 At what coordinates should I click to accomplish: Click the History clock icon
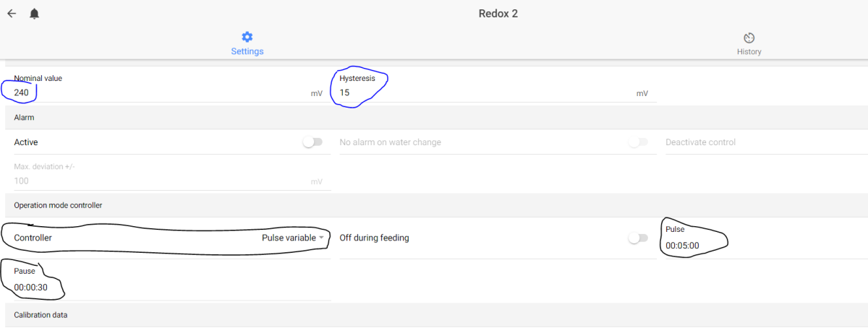749,38
